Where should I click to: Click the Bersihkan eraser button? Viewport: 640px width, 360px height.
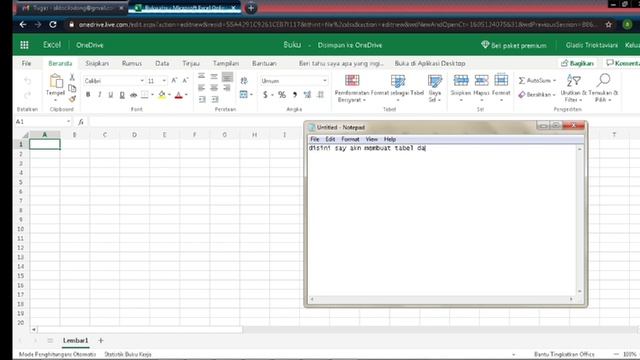coord(536,94)
